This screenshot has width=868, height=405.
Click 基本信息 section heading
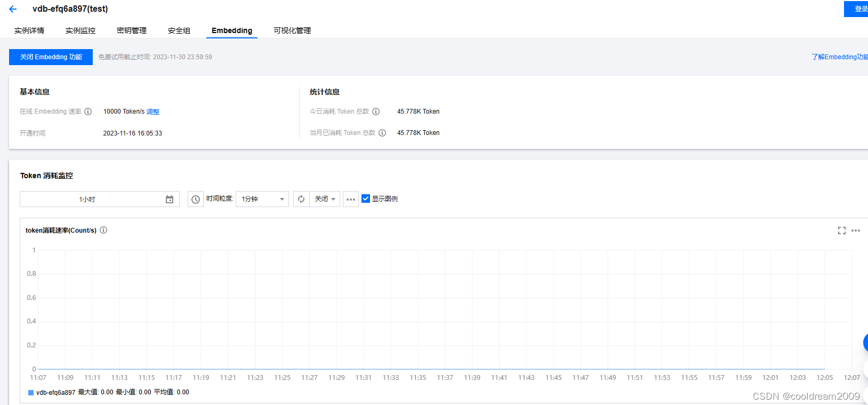click(35, 92)
